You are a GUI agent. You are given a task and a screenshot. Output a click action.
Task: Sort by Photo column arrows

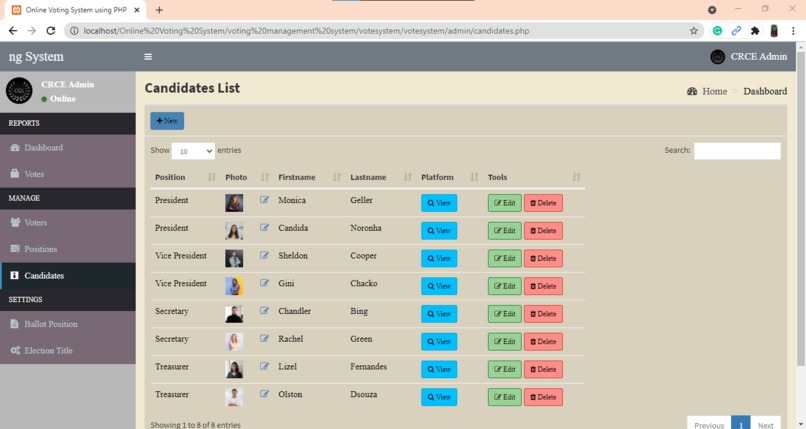(265, 177)
